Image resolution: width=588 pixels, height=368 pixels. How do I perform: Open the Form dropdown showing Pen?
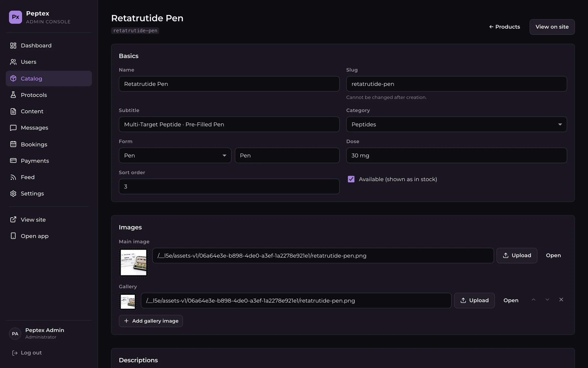(175, 156)
